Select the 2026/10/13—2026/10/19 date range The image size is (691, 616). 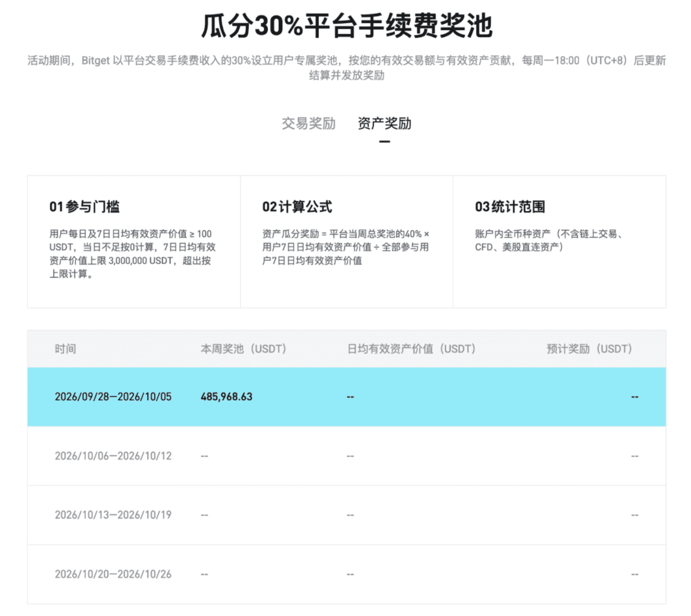(x=113, y=515)
